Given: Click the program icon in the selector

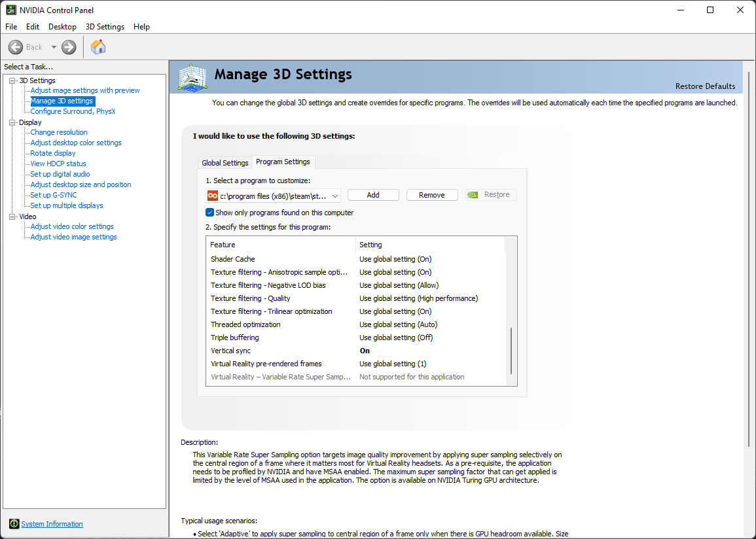Looking at the screenshot, I should pyautogui.click(x=213, y=196).
